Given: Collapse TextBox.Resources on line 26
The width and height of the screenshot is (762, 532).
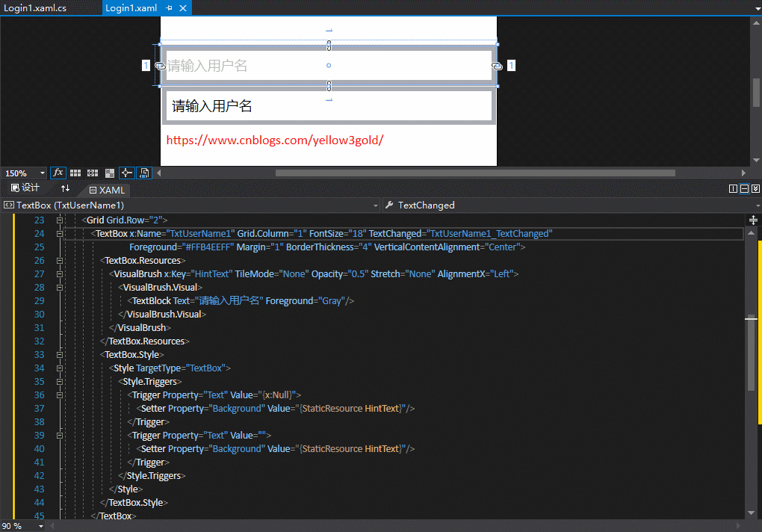Looking at the screenshot, I should (x=60, y=261).
